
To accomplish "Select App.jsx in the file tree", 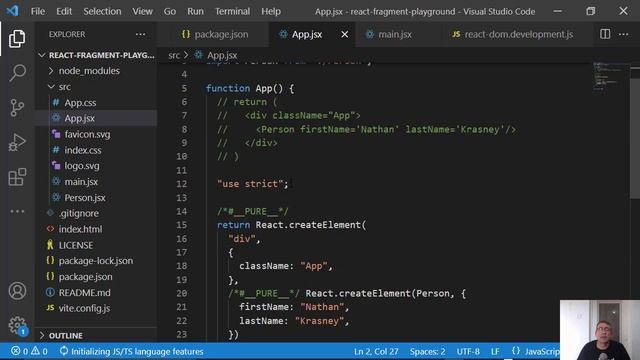I will point(79,118).
